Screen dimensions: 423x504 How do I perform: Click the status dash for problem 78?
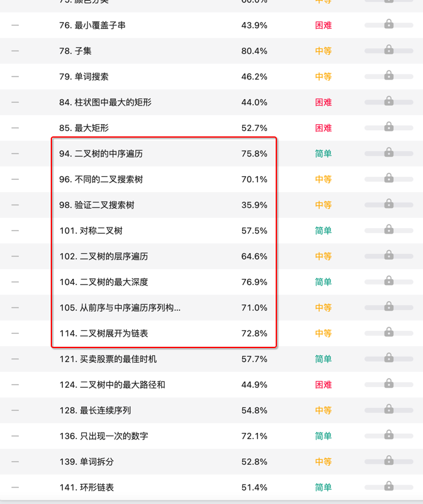(x=13, y=51)
